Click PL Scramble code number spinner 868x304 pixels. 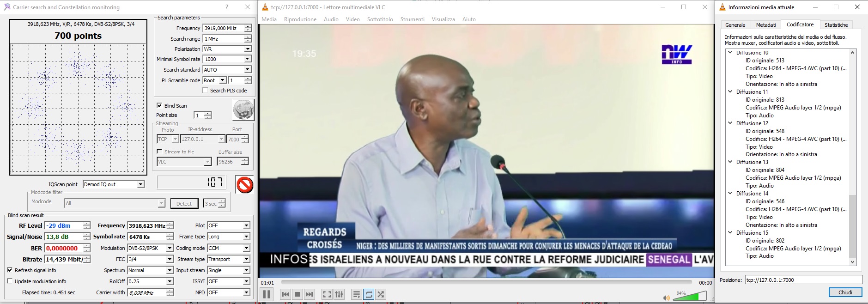tap(248, 80)
